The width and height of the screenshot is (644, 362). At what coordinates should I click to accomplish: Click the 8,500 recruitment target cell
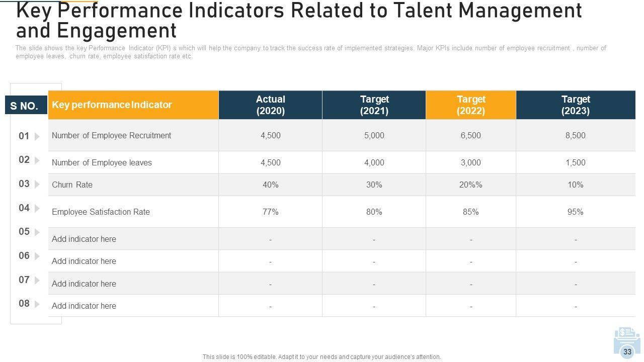pos(575,135)
